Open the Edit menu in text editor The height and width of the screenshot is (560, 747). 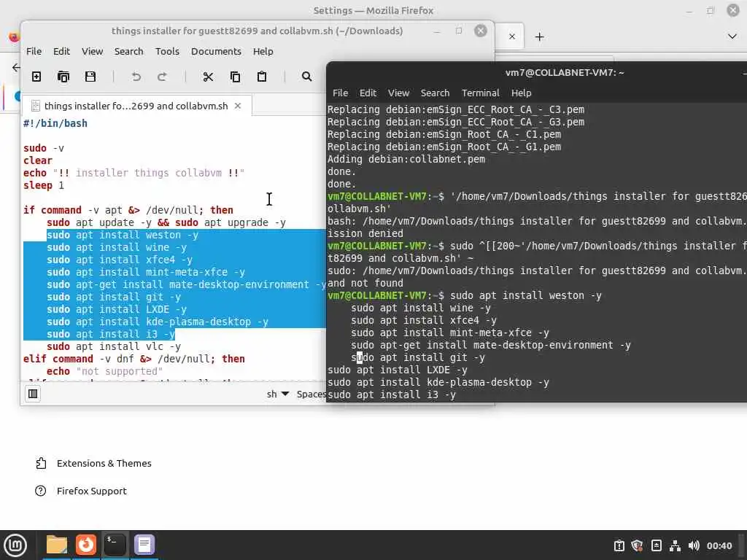[x=61, y=52]
